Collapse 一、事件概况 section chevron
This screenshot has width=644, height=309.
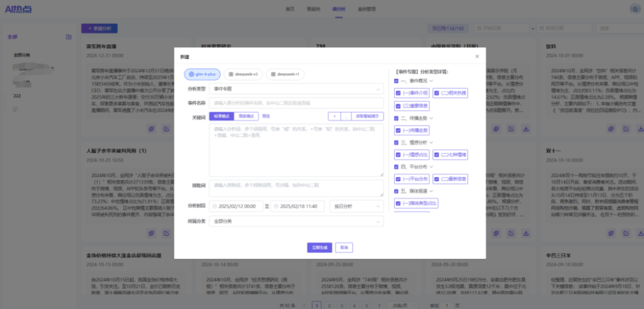(432, 81)
